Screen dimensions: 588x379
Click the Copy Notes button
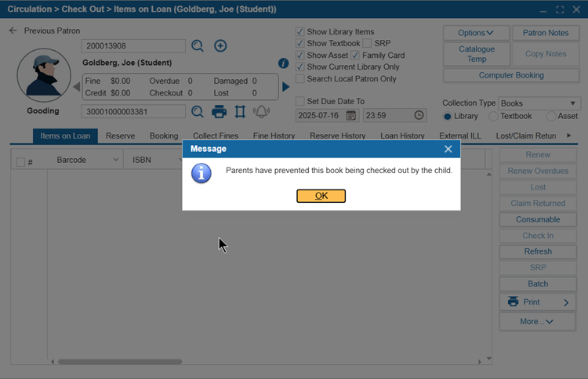(546, 54)
